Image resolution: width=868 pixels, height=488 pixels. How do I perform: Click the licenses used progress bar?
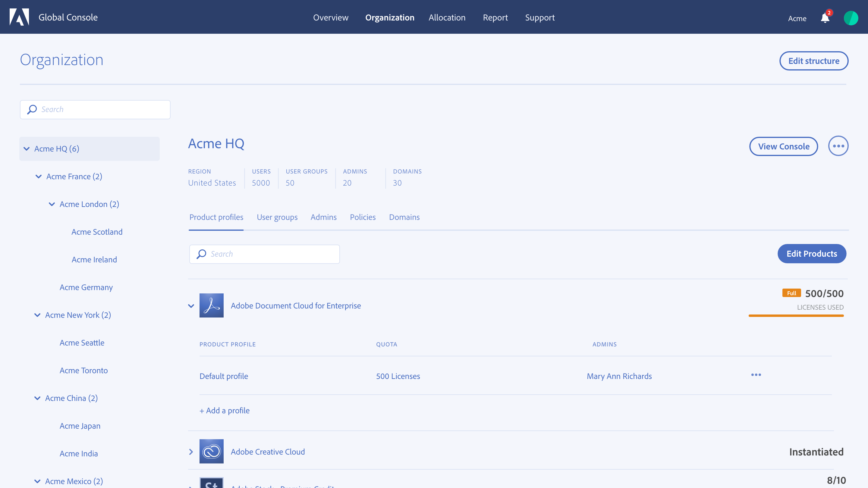point(796,316)
